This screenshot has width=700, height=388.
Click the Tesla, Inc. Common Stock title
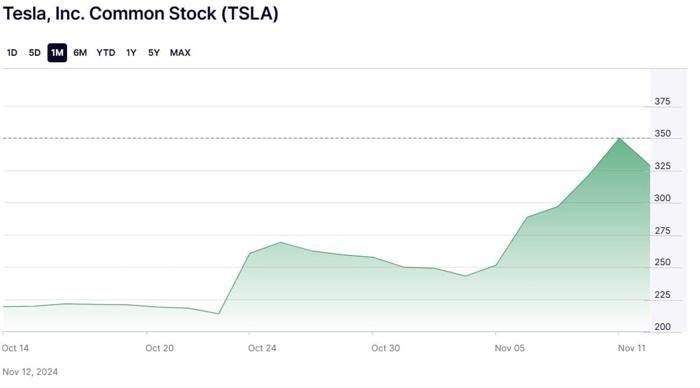141,13
